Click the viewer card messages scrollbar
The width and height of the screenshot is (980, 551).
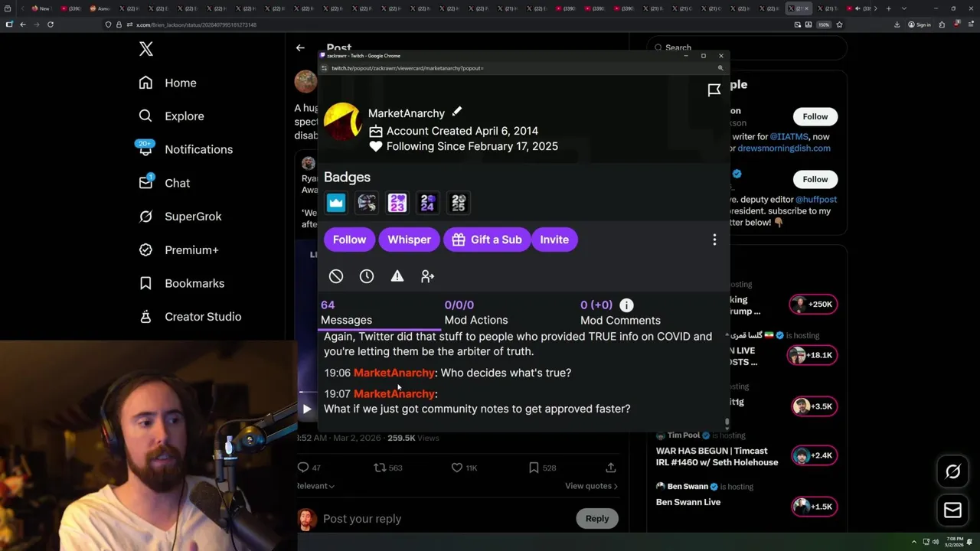coord(727,422)
